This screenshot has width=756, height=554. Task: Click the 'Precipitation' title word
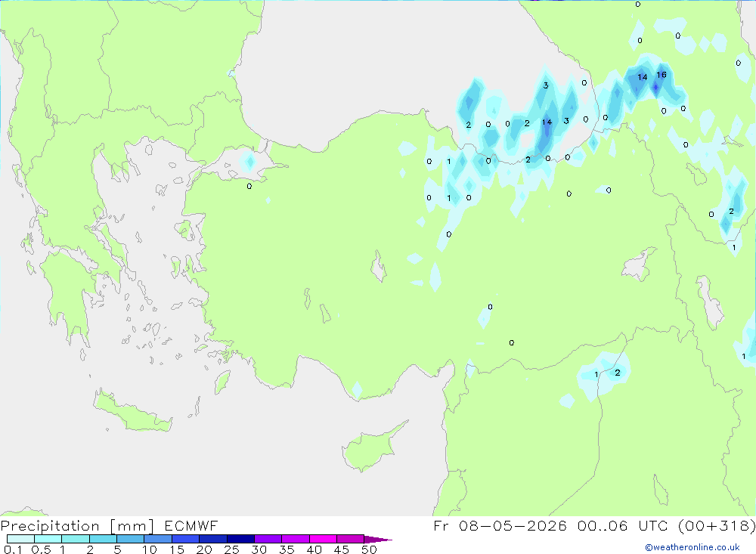pos(50,526)
